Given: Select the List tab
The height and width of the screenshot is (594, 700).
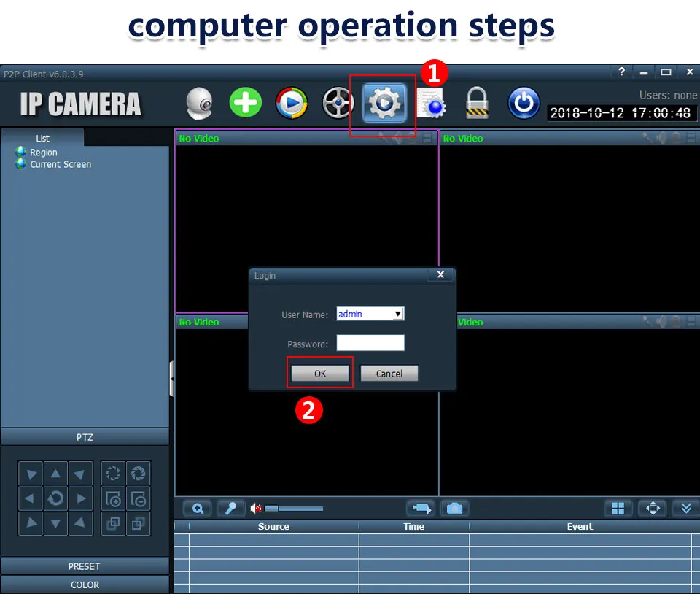Looking at the screenshot, I should click(42, 138).
